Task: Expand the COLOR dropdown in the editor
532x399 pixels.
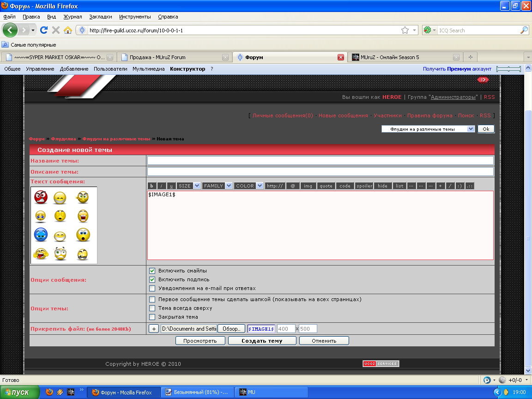Action: (249, 186)
